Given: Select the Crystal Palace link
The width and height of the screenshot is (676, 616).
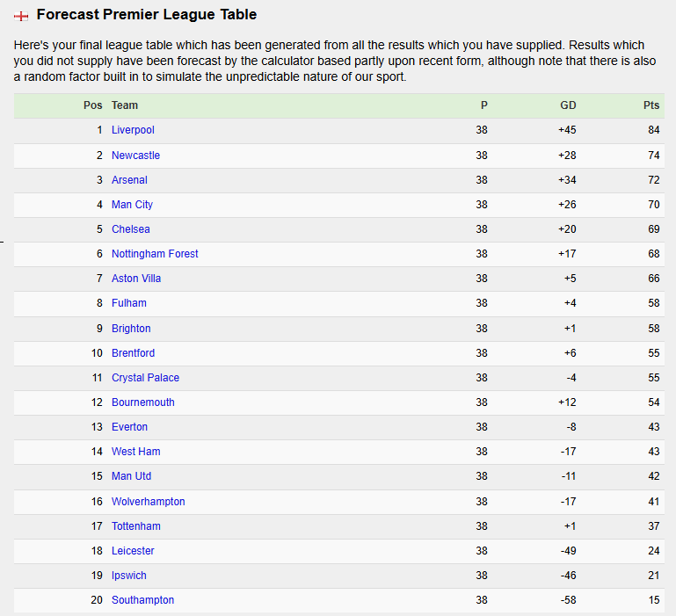Looking at the screenshot, I should click(145, 378).
